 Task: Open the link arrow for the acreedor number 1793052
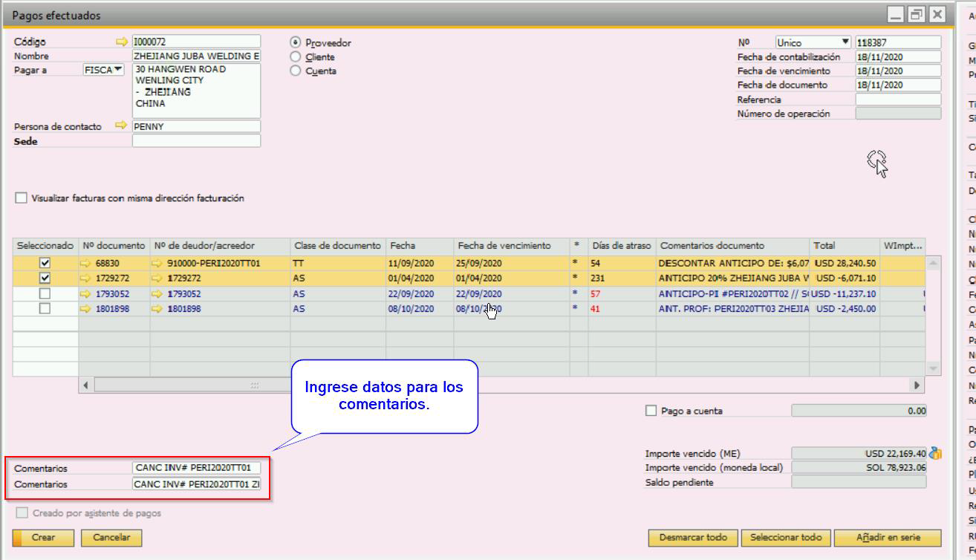point(157,294)
